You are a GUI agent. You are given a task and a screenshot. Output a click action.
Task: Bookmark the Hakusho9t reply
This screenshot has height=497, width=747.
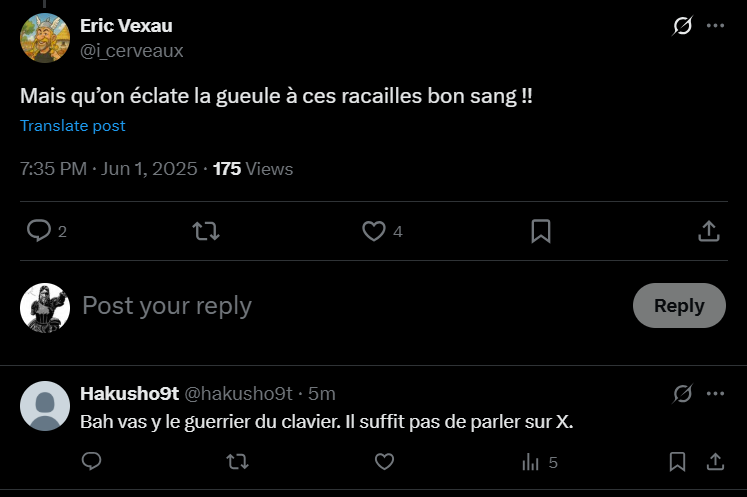677,462
